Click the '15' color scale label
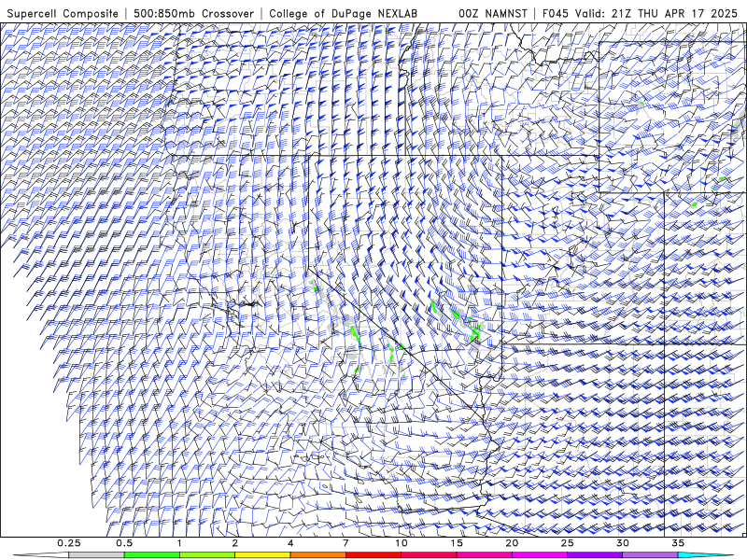The width and height of the screenshot is (747, 560). pyautogui.click(x=457, y=543)
